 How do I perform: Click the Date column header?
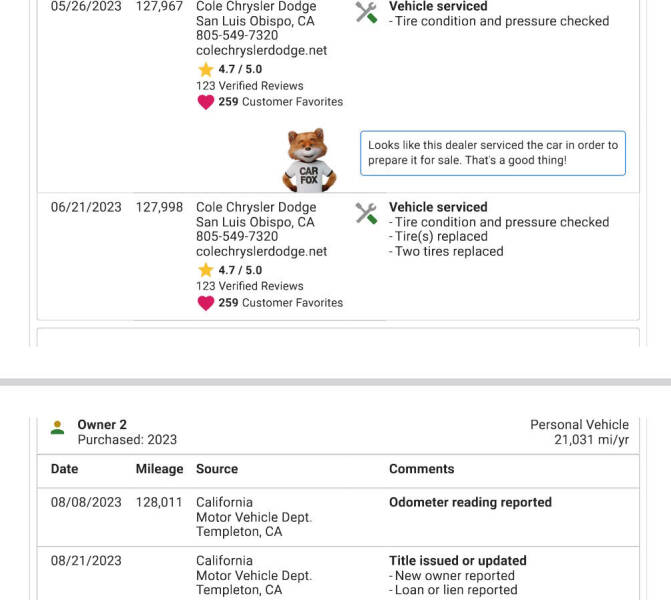64,469
